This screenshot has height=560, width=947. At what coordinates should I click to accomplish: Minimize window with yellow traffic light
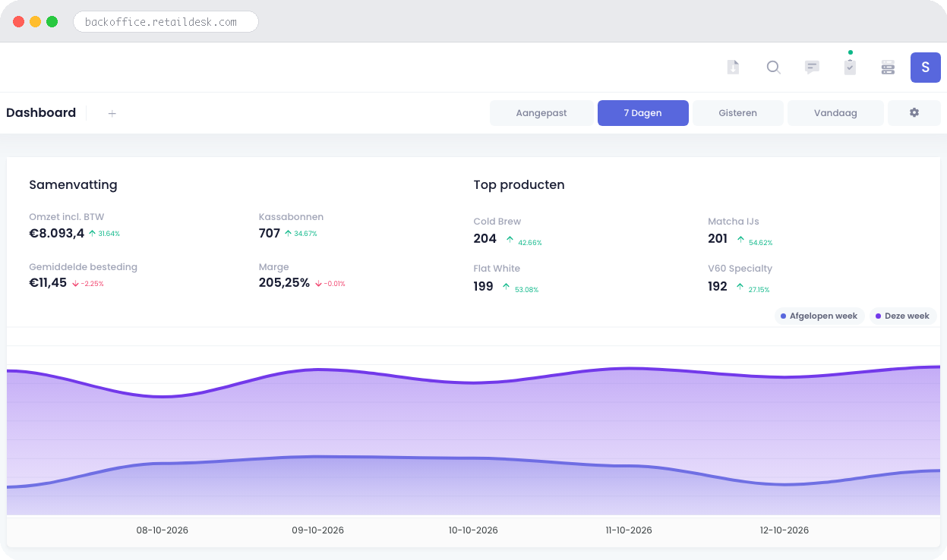point(36,22)
